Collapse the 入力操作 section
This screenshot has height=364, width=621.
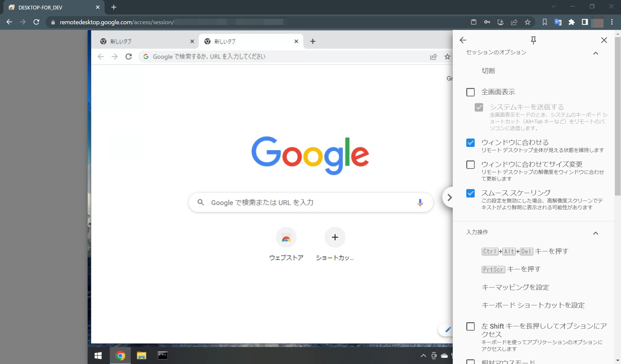596,233
